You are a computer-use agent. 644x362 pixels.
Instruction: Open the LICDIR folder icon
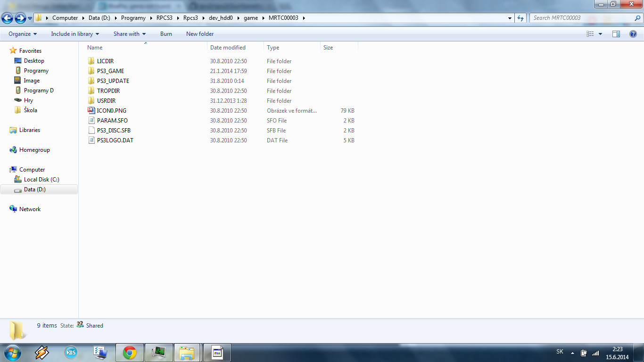pyautogui.click(x=91, y=61)
